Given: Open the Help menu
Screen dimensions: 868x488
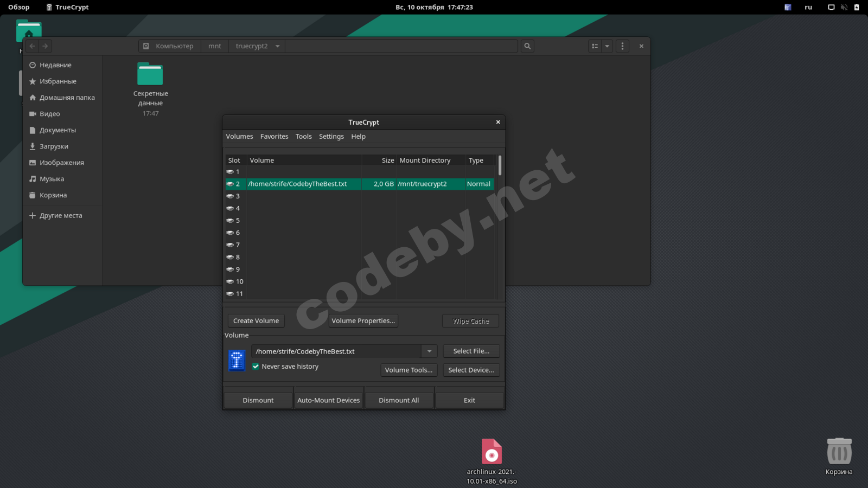Looking at the screenshot, I should pyautogui.click(x=359, y=137).
